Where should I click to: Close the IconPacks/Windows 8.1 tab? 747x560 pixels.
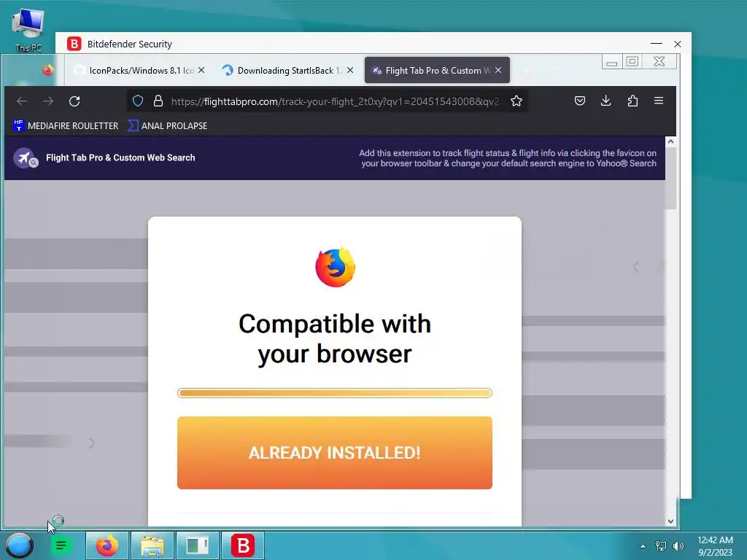201,70
